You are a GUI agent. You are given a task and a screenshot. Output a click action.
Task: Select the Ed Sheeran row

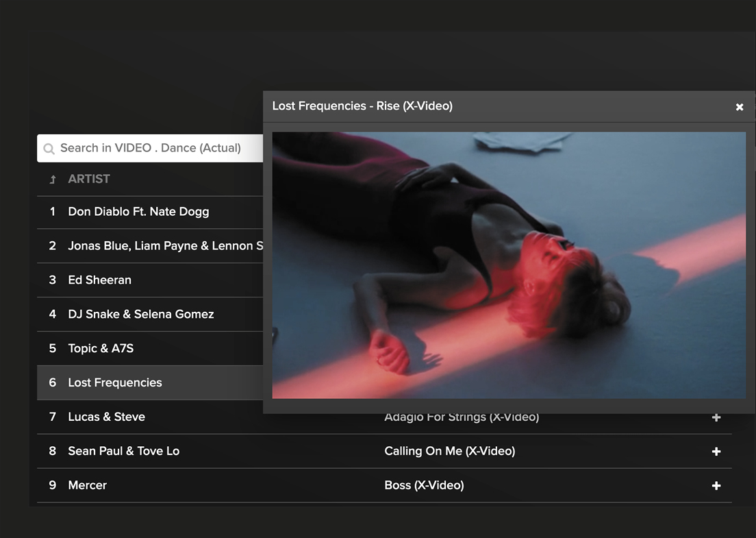coord(150,280)
